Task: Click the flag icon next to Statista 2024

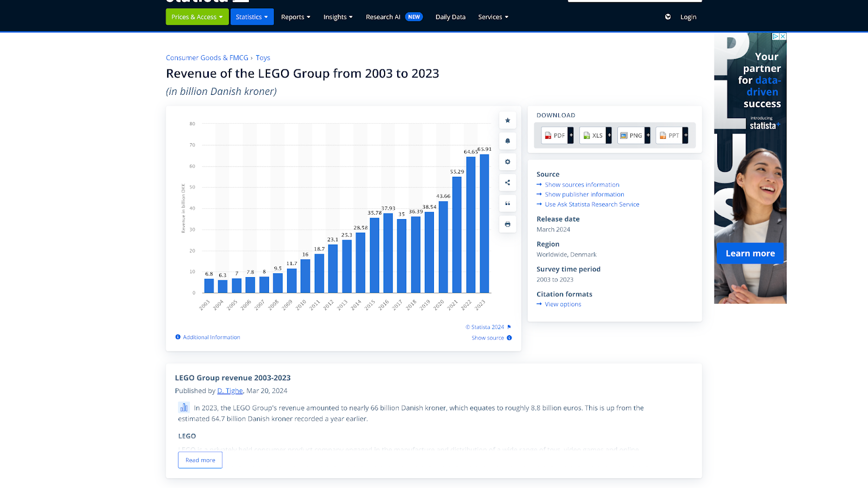Action: tap(509, 327)
